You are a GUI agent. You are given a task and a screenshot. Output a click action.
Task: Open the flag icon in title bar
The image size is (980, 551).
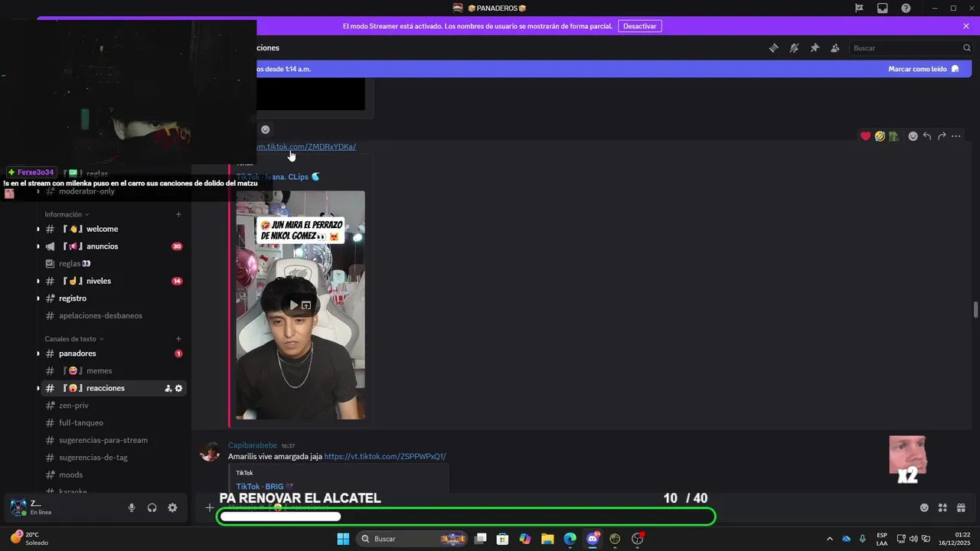(859, 8)
